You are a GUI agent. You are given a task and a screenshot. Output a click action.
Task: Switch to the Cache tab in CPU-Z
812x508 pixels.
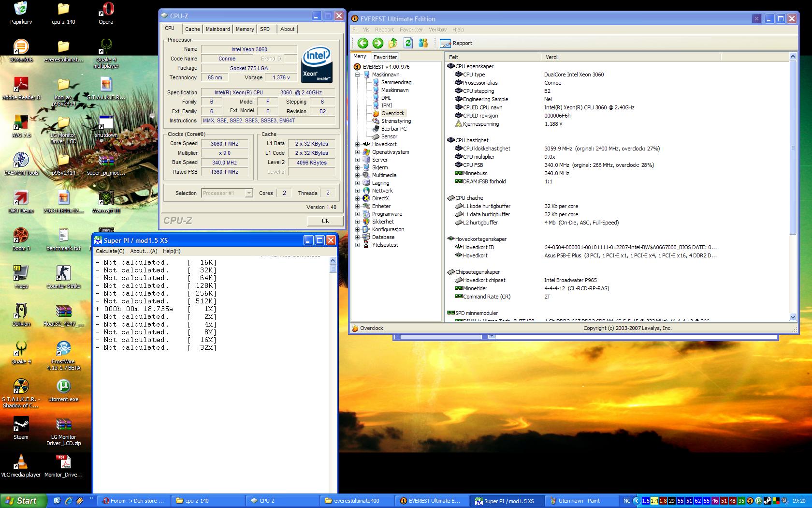point(192,29)
